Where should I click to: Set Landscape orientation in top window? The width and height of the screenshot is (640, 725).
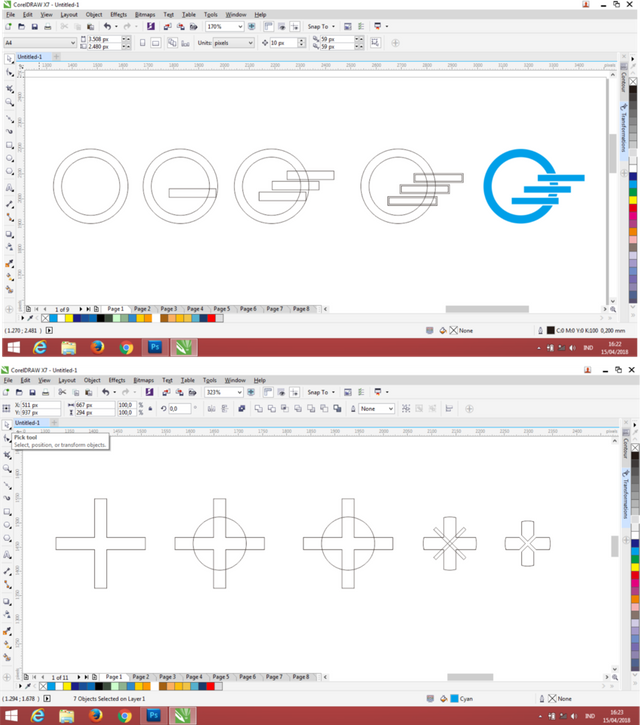156,43
